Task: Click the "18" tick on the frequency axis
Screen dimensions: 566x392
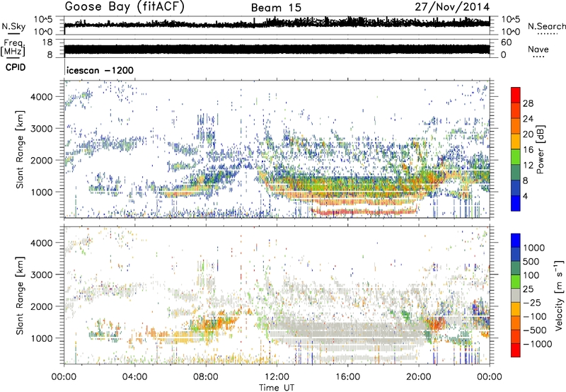Action: coord(47,42)
